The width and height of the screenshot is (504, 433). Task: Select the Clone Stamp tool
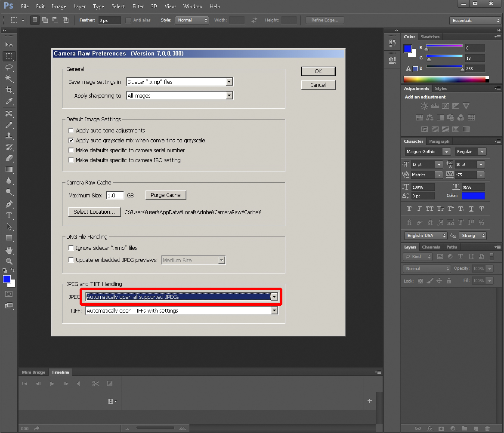pos(9,136)
